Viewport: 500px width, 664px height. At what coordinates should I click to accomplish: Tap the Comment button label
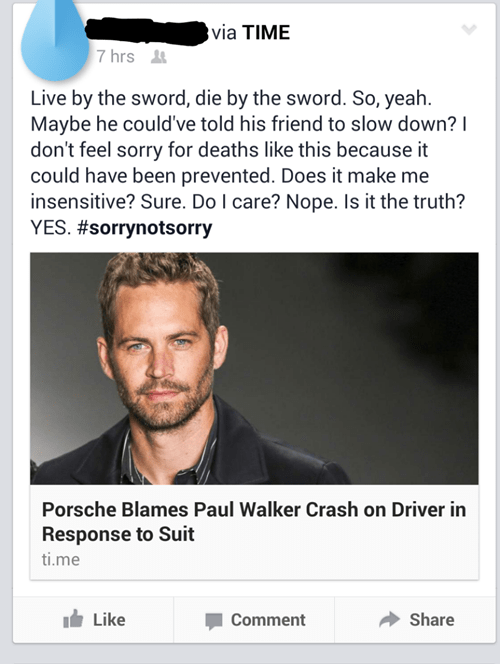click(268, 620)
